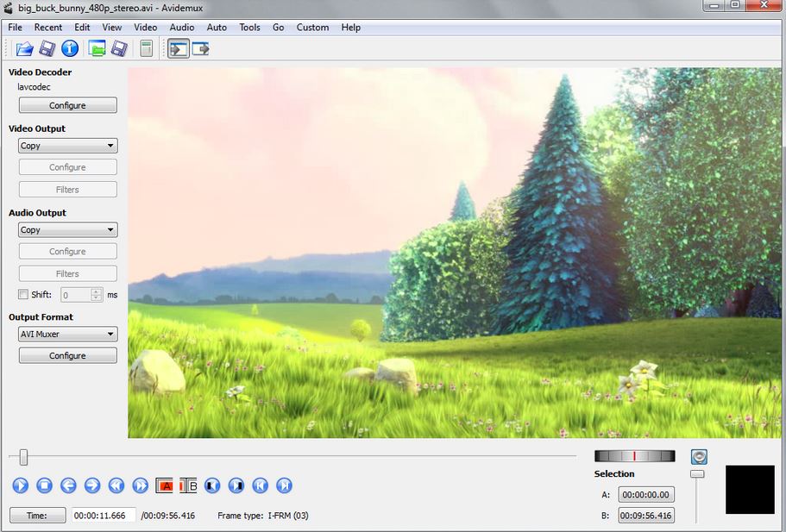Set selection end marker B
Screen dimensions: 786x532
[x=188, y=485]
